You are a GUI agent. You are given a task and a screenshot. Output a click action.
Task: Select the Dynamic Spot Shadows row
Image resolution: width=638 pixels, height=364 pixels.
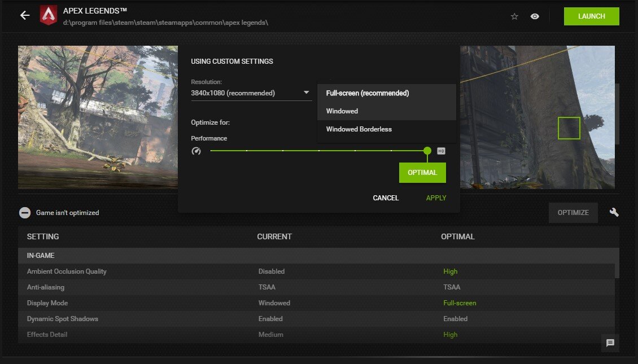click(x=317, y=319)
